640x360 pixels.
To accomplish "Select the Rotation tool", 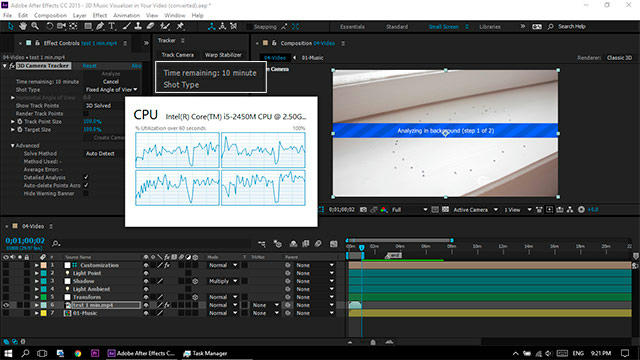I will point(49,26).
